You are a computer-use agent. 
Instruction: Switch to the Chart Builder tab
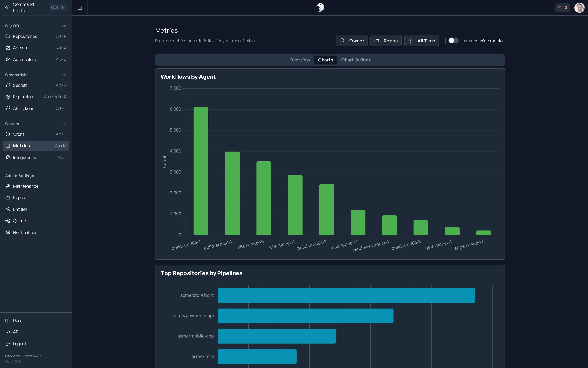356,60
